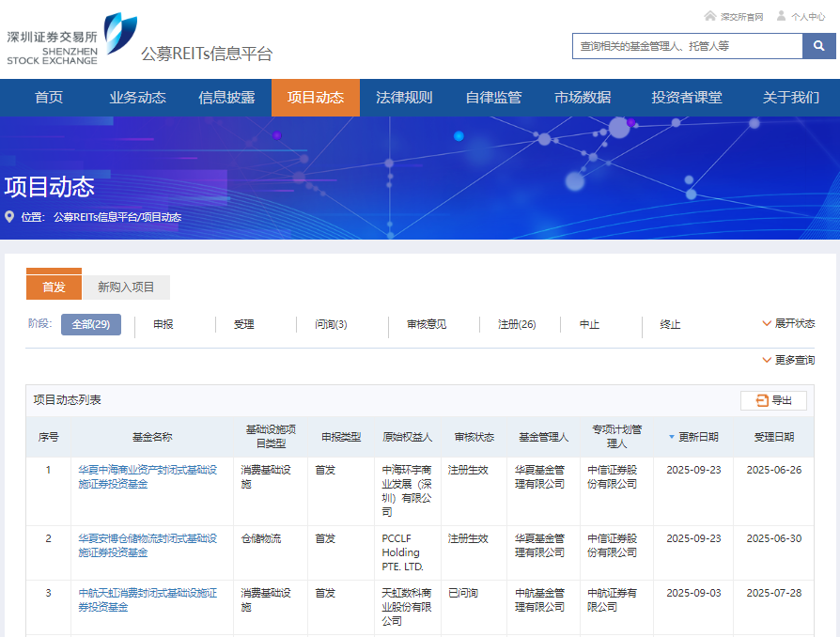Viewport: 840px width, 637px height.
Task: Click the home icon for 深交所官网
Action: [710, 16]
